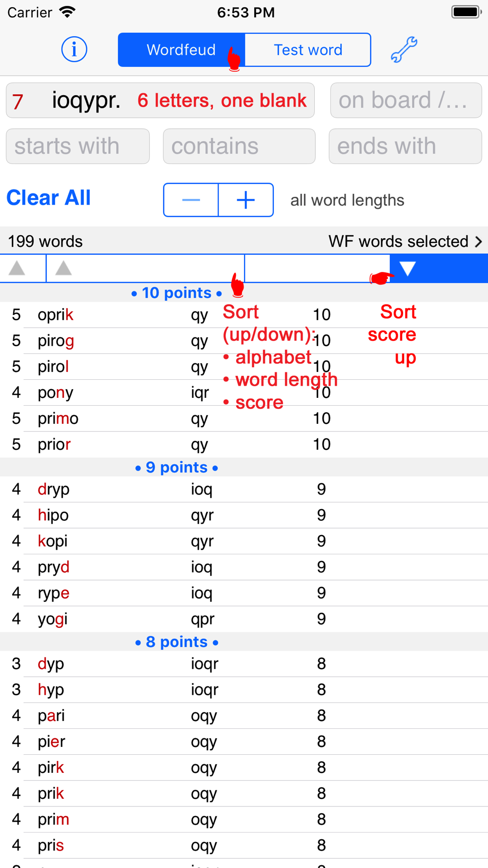This screenshot has width=488, height=868.
Task: Tap the plus word length stepper
Action: coord(246,200)
